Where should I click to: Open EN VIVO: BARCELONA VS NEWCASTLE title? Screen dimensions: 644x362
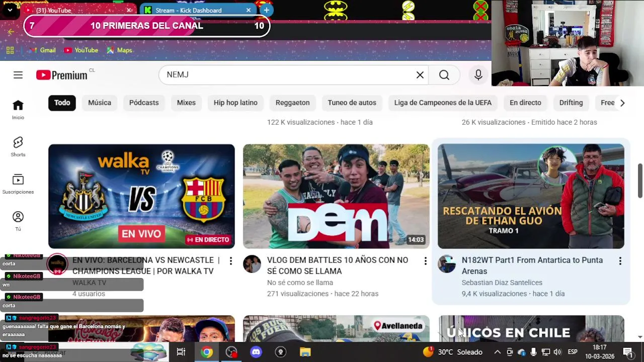pyautogui.click(x=146, y=265)
